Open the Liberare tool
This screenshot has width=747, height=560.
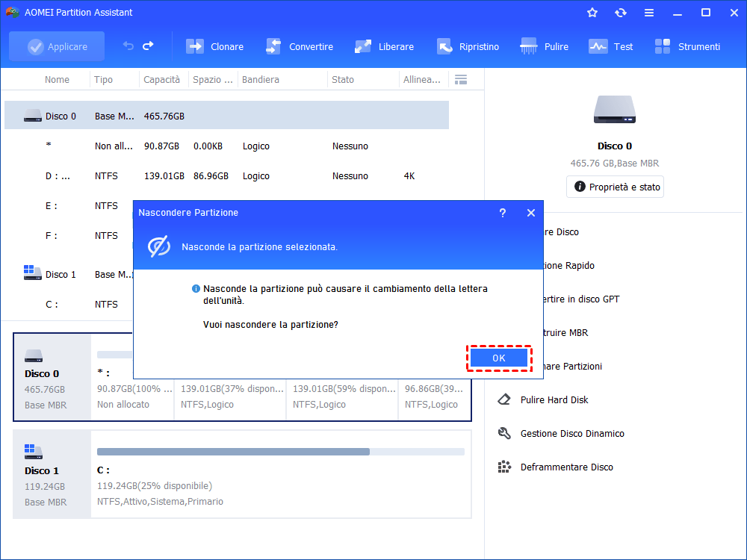(x=384, y=46)
